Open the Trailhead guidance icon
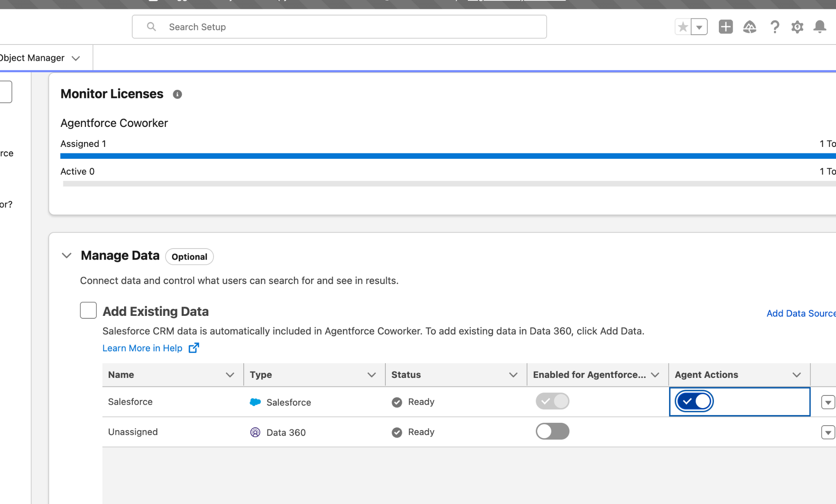Image resolution: width=836 pixels, height=504 pixels. coord(749,27)
